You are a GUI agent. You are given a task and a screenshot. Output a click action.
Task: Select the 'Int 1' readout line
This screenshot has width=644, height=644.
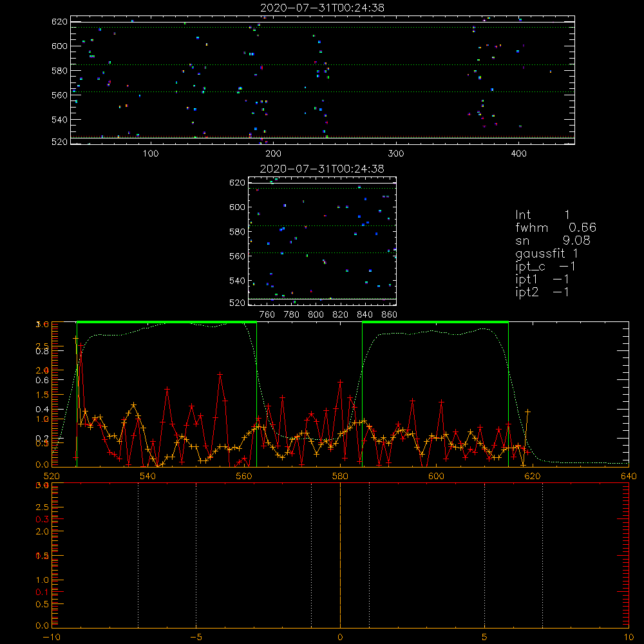(x=542, y=215)
